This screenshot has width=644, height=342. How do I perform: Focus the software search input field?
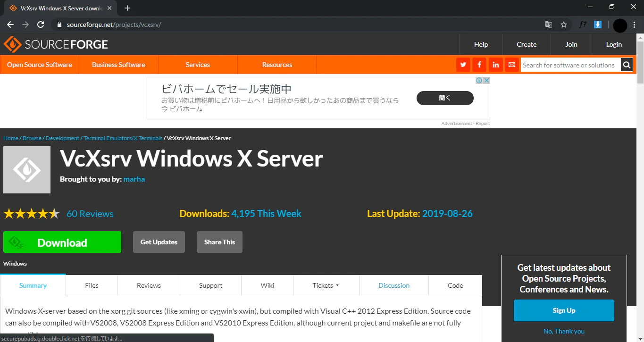(570, 65)
